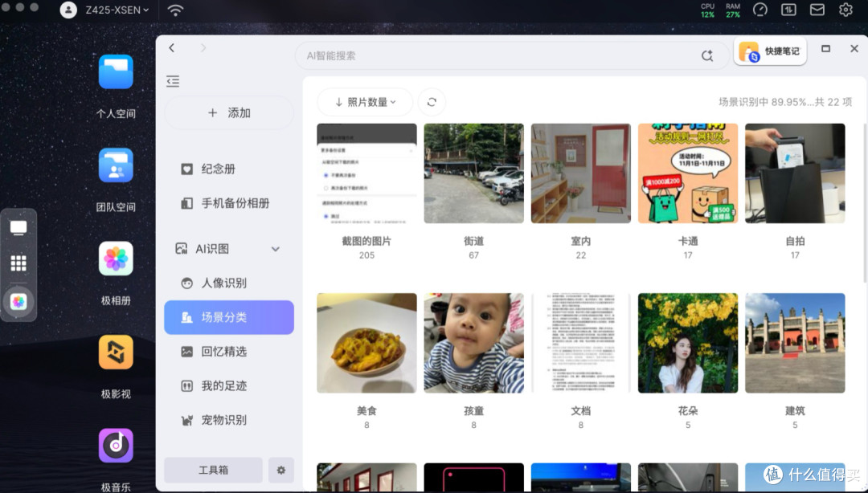The width and height of the screenshot is (868, 493).
Task: Go back with the left arrow
Action: [172, 48]
